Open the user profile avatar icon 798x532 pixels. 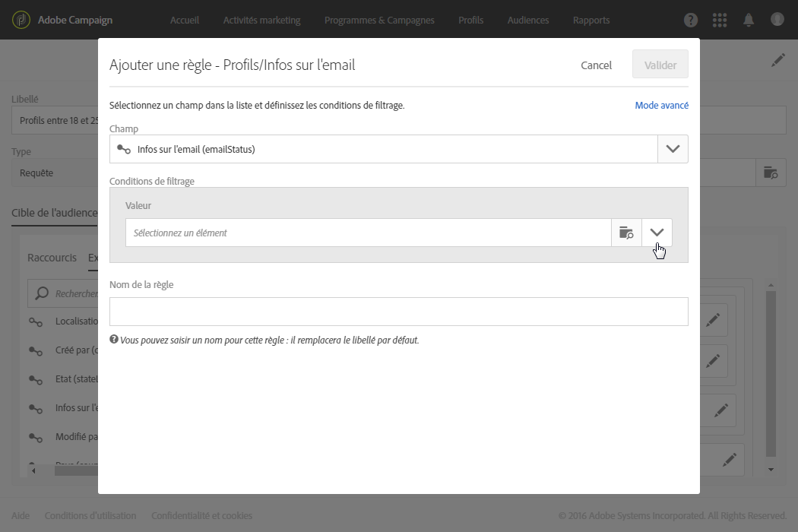[777, 20]
